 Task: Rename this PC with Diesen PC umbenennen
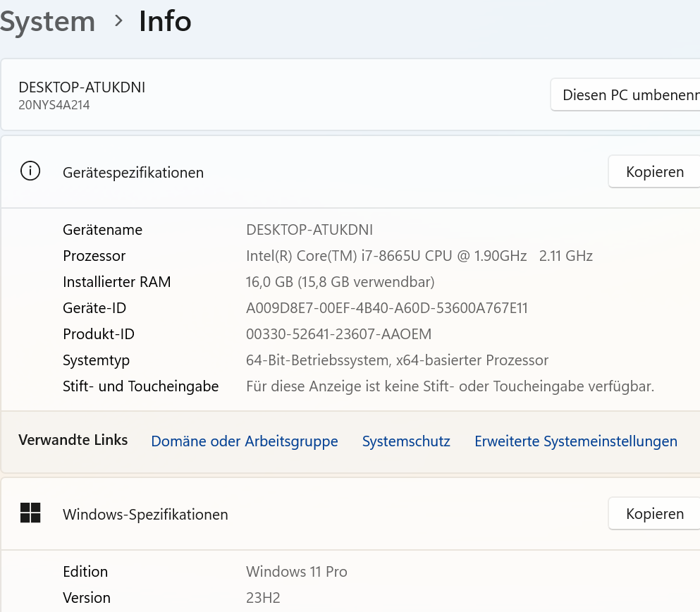pyautogui.click(x=625, y=94)
